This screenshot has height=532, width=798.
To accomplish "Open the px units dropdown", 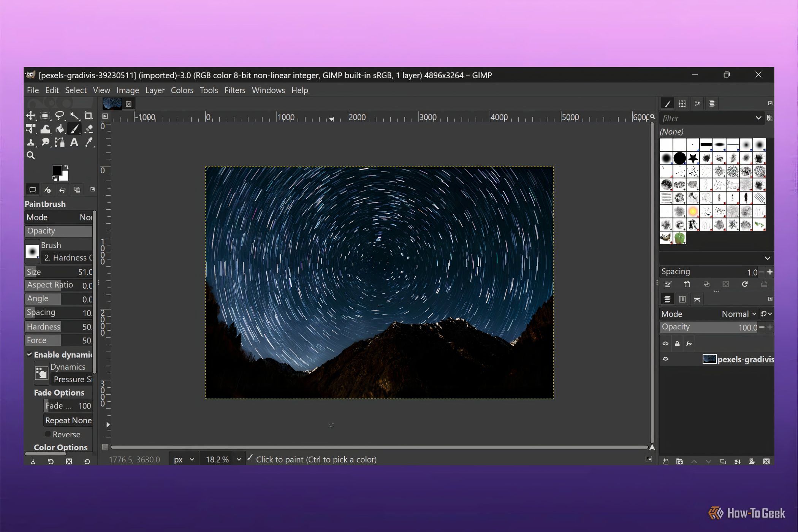I will (x=184, y=459).
